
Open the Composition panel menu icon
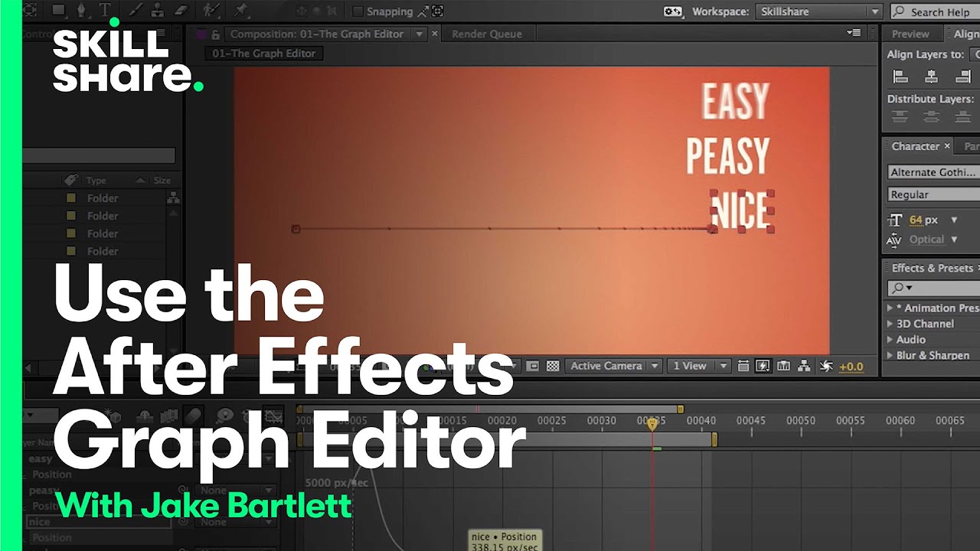click(854, 33)
